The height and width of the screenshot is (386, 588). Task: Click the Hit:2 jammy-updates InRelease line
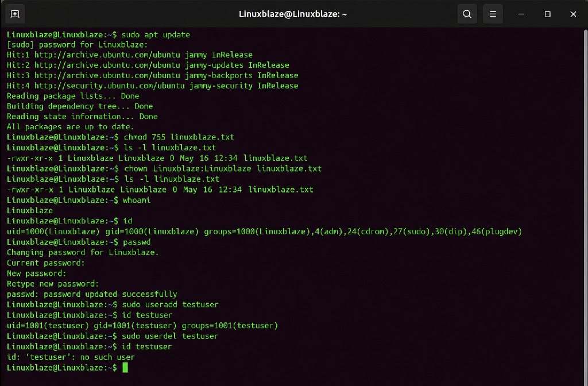click(148, 65)
